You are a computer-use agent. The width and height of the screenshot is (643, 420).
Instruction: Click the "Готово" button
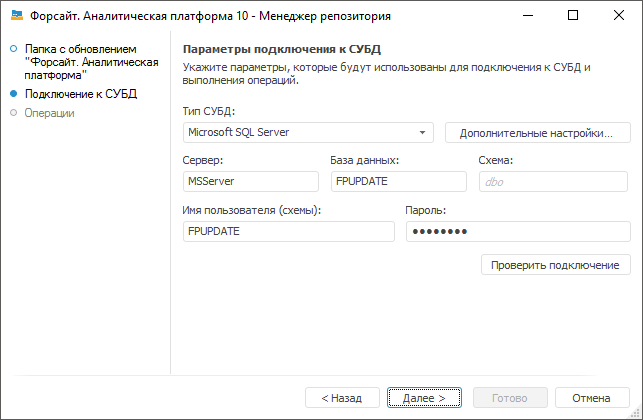coord(509,397)
